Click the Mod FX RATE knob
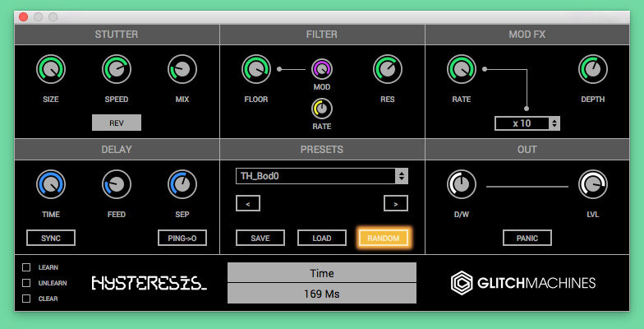The height and width of the screenshot is (329, 644). click(x=462, y=69)
